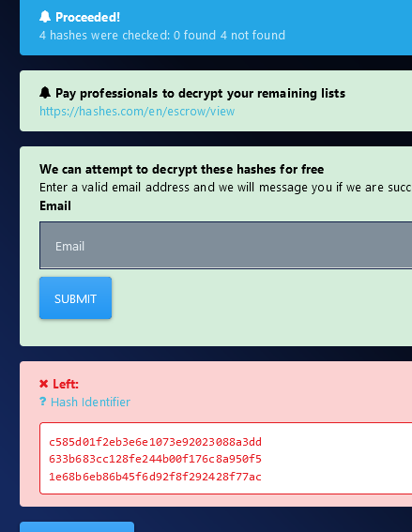412x532 pixels.
Task: Open the Hash Identifier link
Action: [90, 403]
